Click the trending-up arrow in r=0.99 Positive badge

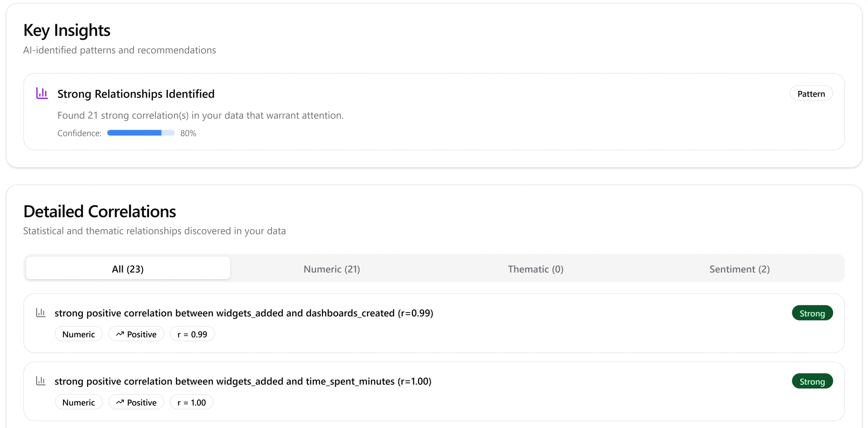[x=120, y=334]
